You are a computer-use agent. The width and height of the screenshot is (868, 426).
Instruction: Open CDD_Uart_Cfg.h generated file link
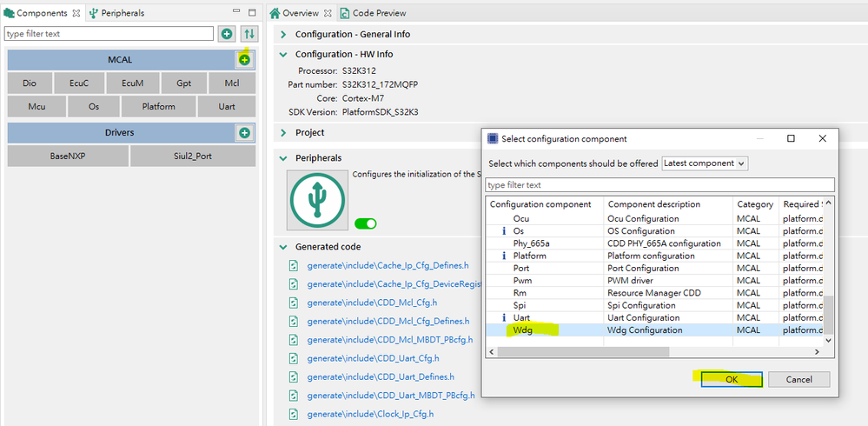[x=373, y=358]
